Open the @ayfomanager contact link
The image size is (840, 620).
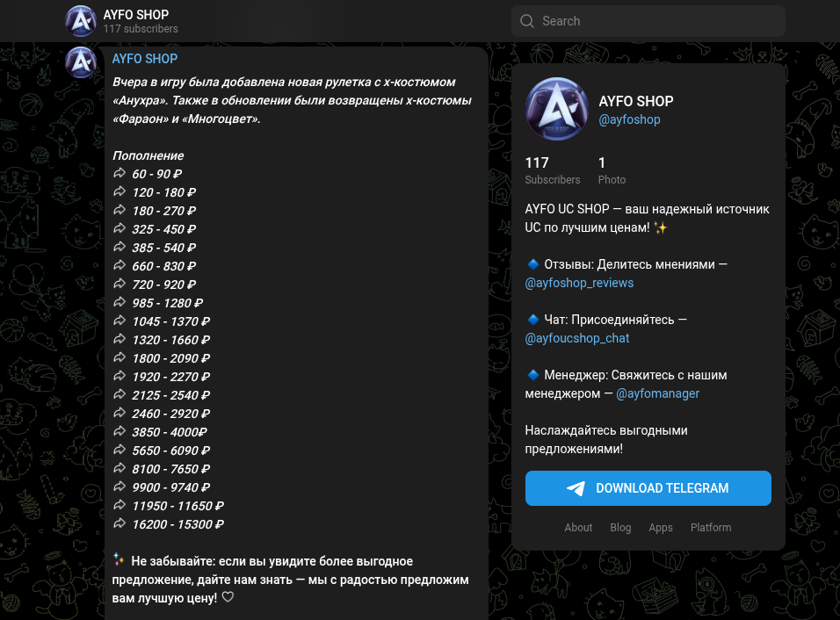[x=657, y=393]
